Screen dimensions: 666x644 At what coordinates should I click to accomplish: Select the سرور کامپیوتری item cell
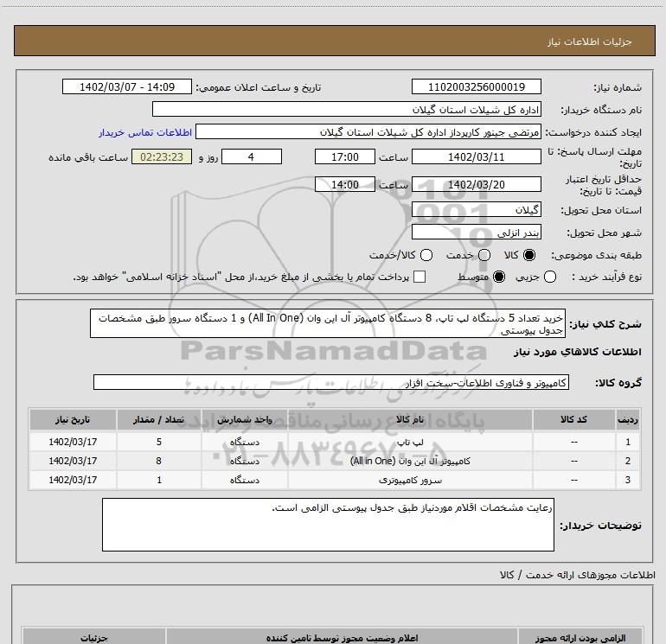coord(410,480)
